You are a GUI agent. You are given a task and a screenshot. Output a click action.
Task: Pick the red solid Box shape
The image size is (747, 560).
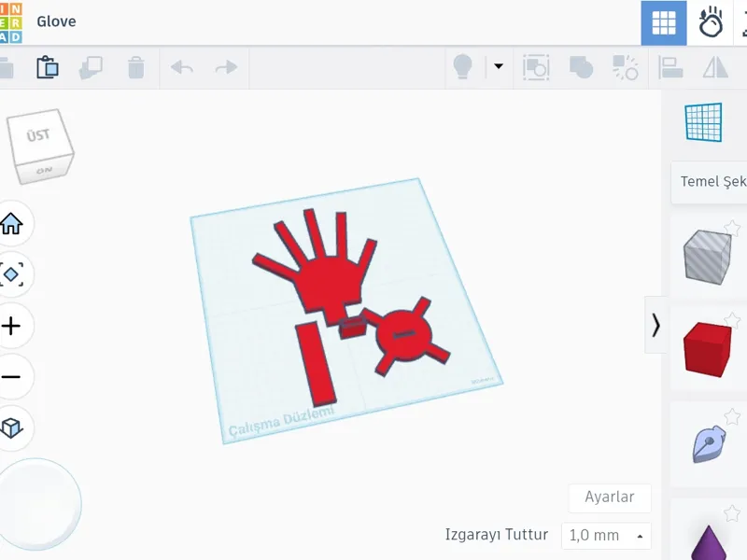pos(707,349)
